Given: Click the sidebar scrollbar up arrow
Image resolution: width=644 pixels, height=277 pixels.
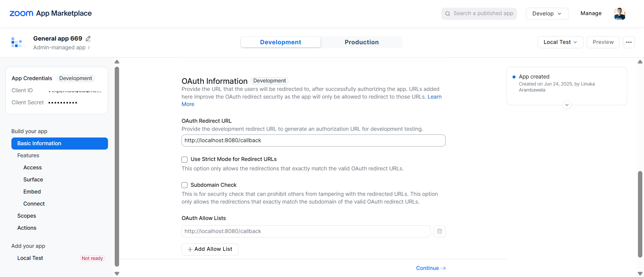Looking at the screenshot, I should (x=117, y=62).
